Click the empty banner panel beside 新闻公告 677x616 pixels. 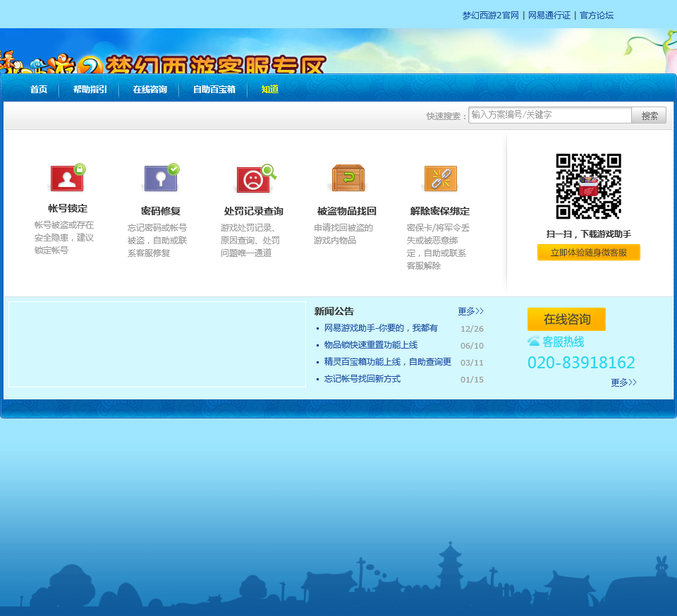(157, 344)
